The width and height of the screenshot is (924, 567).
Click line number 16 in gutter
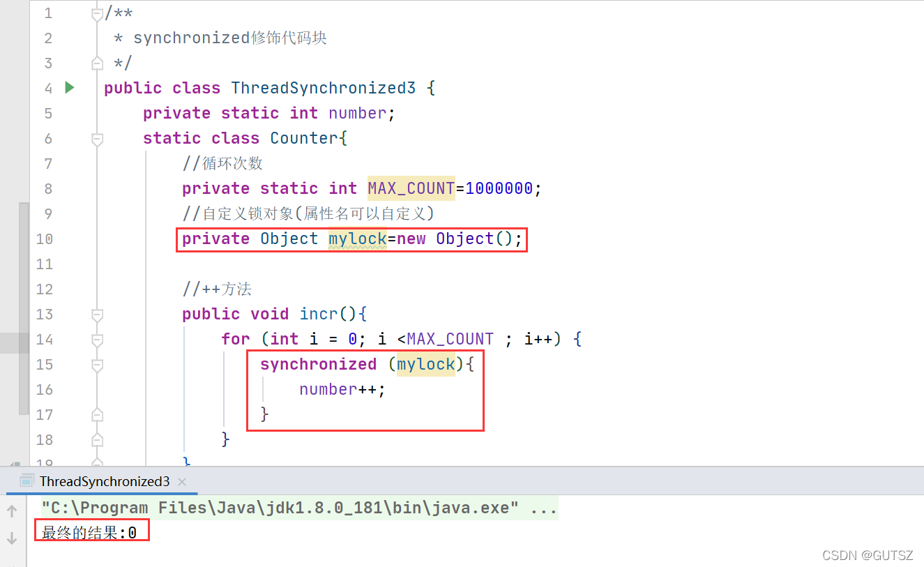pyautogui.click(x=45, y=390)
